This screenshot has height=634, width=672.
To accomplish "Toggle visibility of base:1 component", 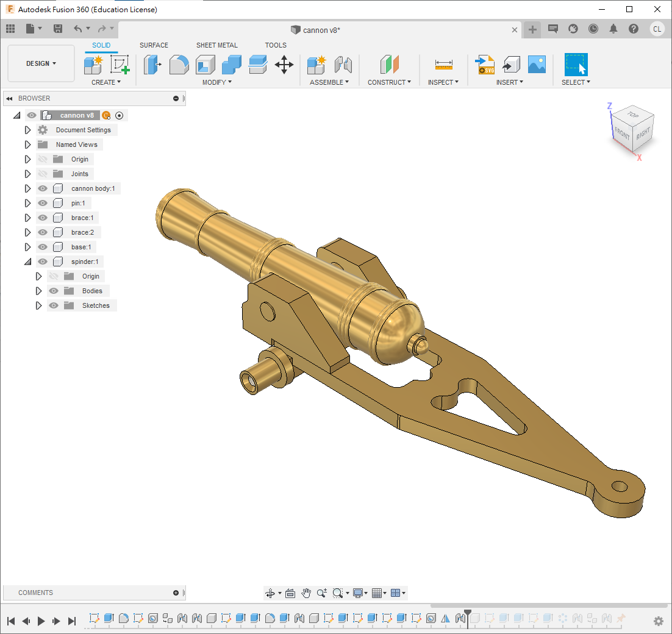I will (43, 247).
